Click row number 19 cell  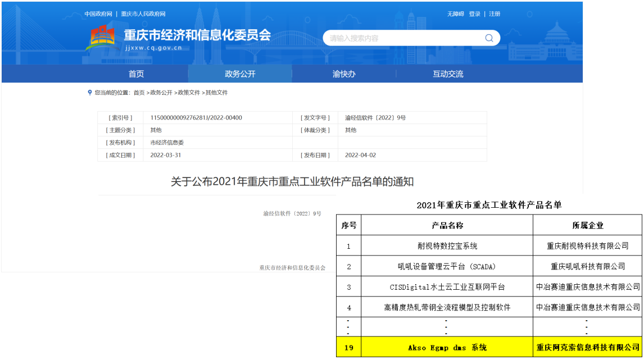pyautogui.click(x=349, y=347)
